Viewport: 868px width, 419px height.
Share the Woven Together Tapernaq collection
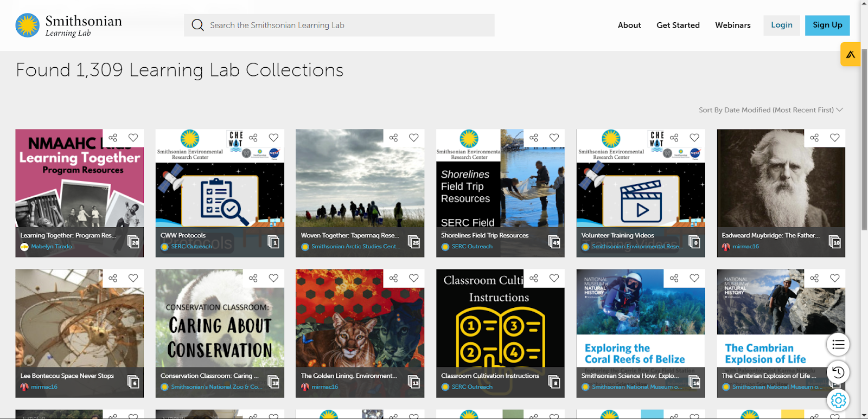[393, 138]
